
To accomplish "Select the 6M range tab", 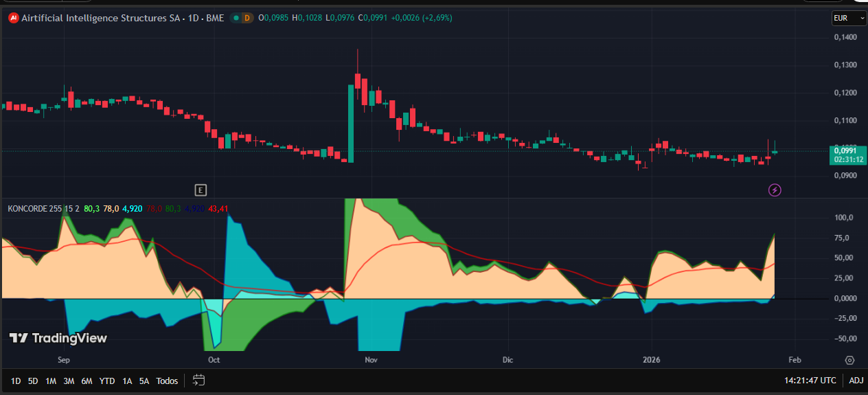I will (87, 381).
